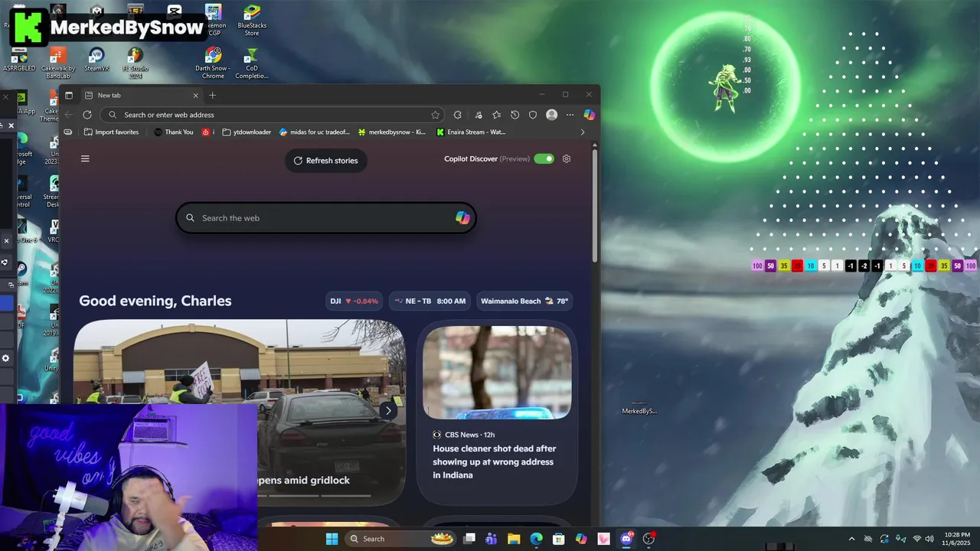Open the Pokémon TCGP desktop shortcut
Screen dimensions: 980x551
[x=214, y=20]
